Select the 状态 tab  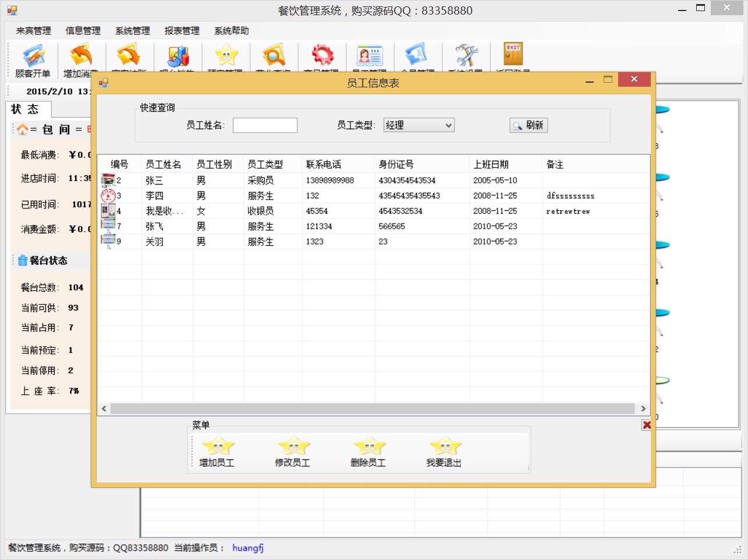pos(26,109)
